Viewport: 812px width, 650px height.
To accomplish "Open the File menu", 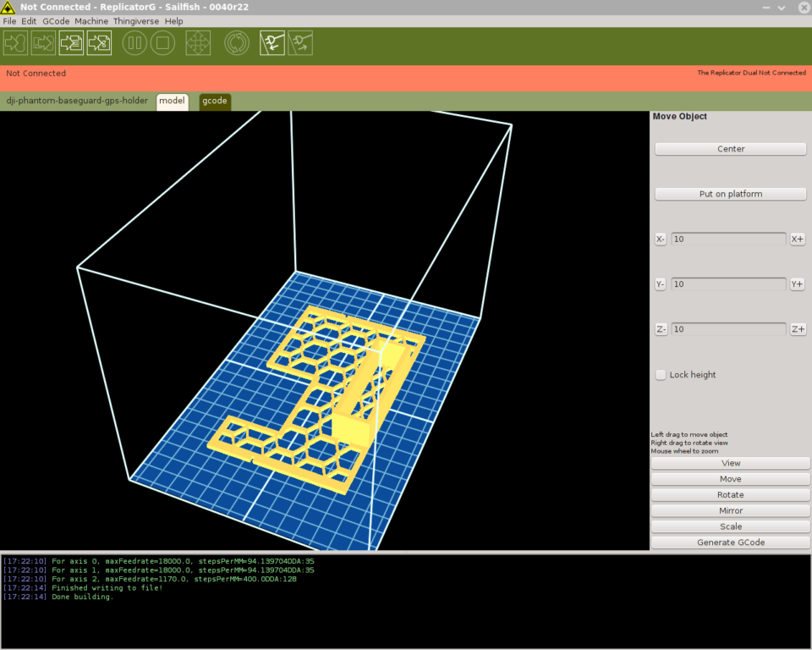I will 9,21.
